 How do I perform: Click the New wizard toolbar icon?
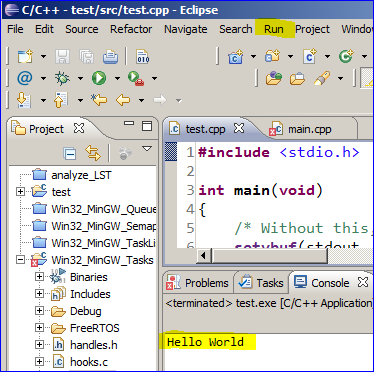[x=25, y=56]
